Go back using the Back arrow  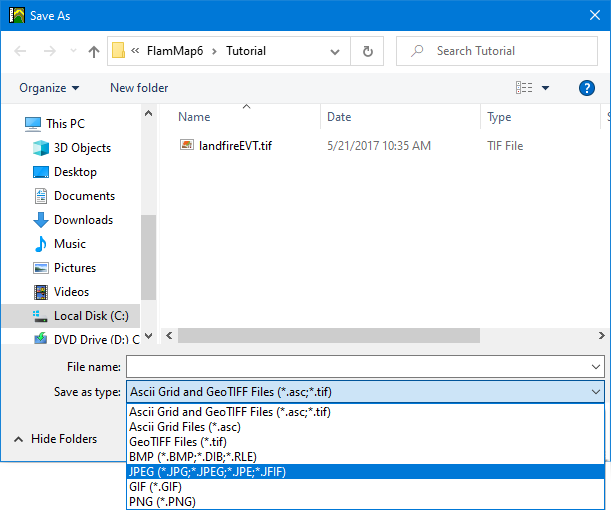20,51
